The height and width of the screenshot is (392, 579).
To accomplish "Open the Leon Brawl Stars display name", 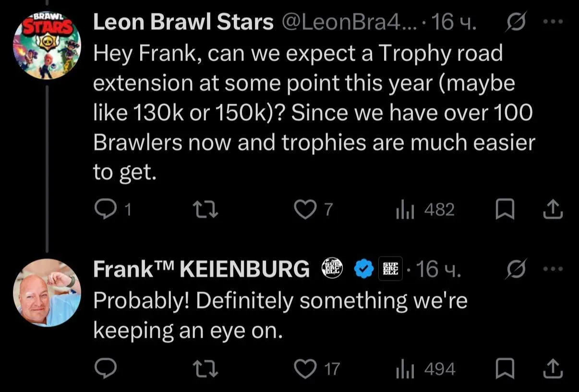I will click(x=183, y=22).
